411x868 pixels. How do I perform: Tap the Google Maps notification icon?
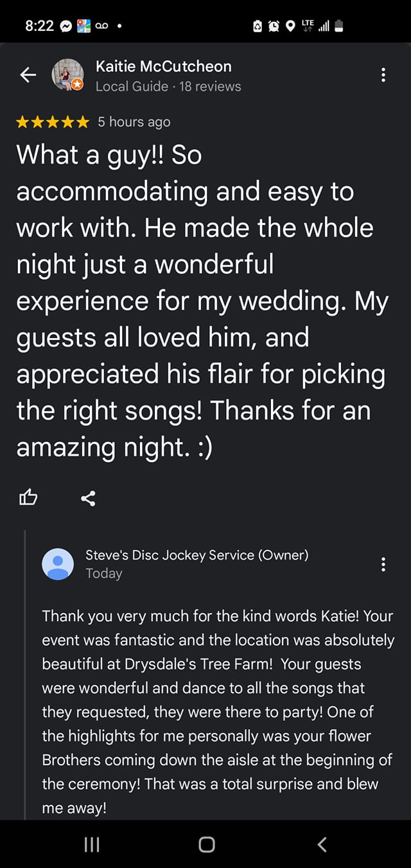click(83, 26)
